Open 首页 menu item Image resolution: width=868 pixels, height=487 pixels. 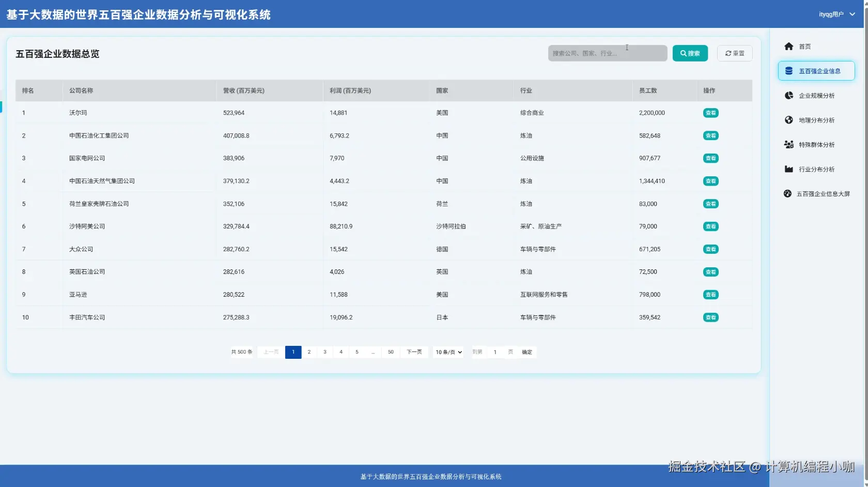point(816,47)
